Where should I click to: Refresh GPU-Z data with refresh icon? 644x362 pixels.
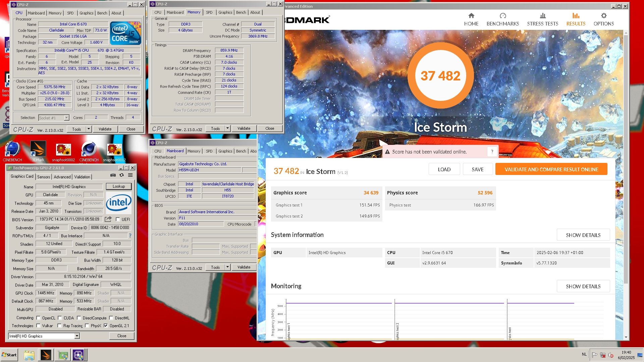coord(122,175)
